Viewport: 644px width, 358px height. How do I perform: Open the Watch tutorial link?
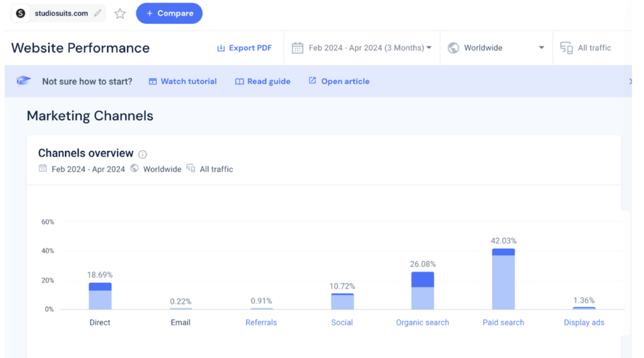pyautogui.click(x=183, y=81)
